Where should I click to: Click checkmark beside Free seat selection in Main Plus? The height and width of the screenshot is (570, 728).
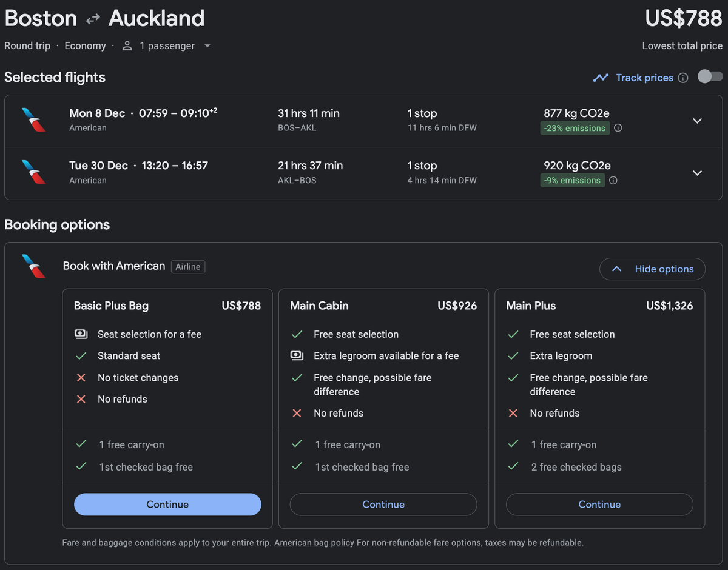coord(513,334)
